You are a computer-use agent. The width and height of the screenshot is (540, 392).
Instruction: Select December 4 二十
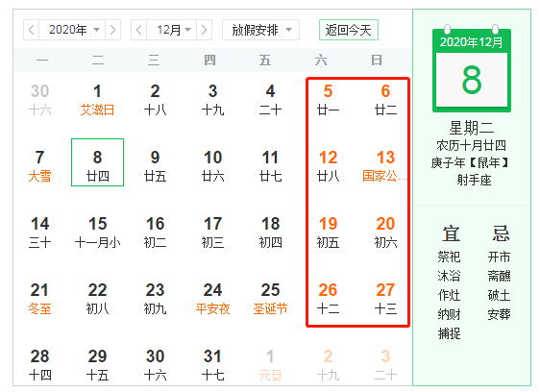tap(270, 100)
